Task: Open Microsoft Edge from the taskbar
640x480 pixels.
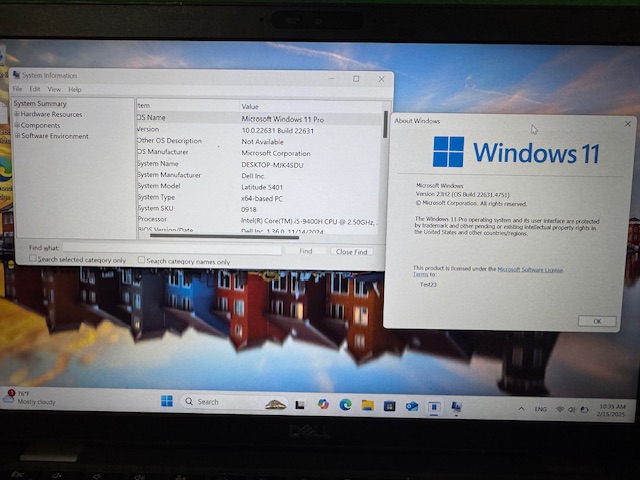Action: pyautogui.click(x=345, y=404)
